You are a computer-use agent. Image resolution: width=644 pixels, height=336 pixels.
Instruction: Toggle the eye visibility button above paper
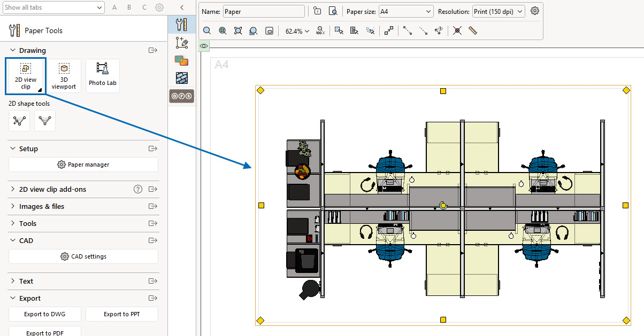pyautogui.click(x=204, y=46)
